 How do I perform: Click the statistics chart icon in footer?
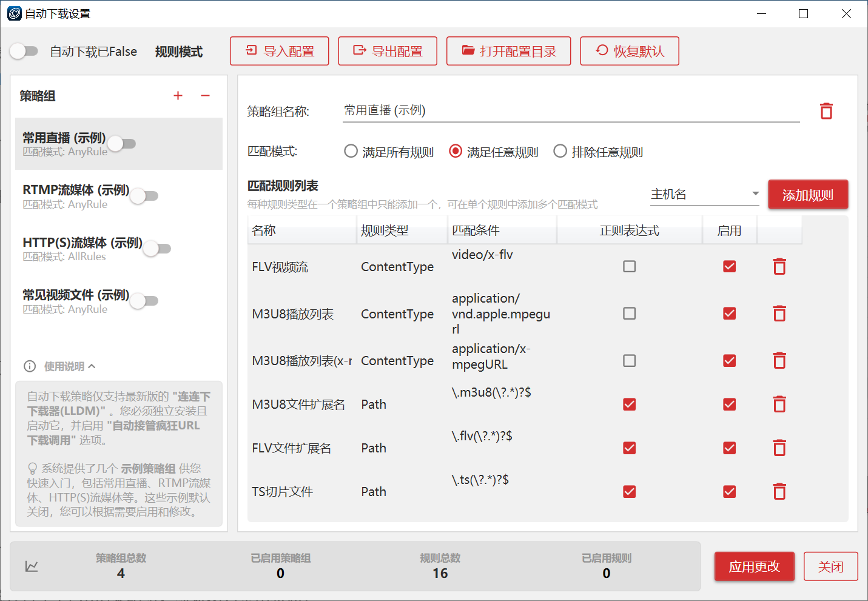(x=32, y=566)
